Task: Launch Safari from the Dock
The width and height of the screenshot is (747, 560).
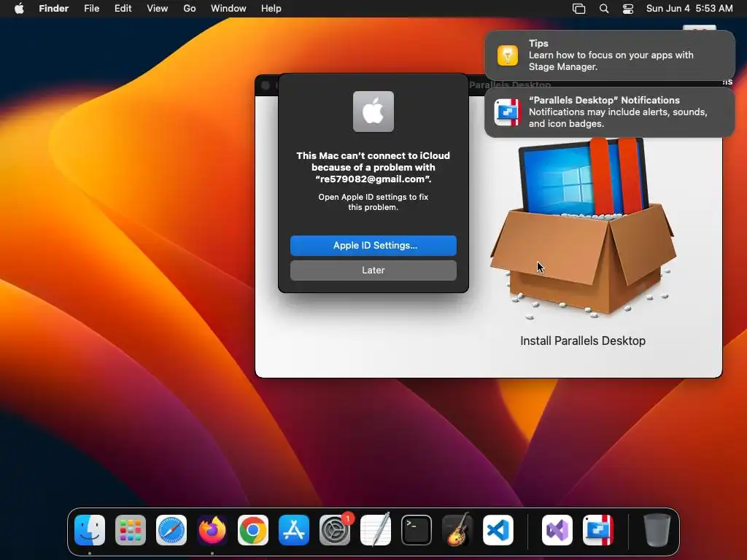Action: 171,530
